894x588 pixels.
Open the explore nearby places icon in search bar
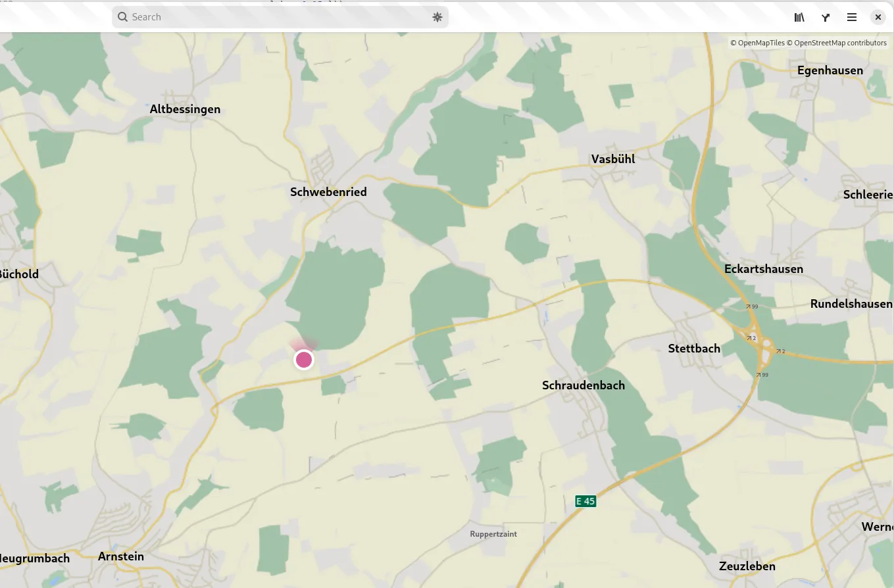437,17
